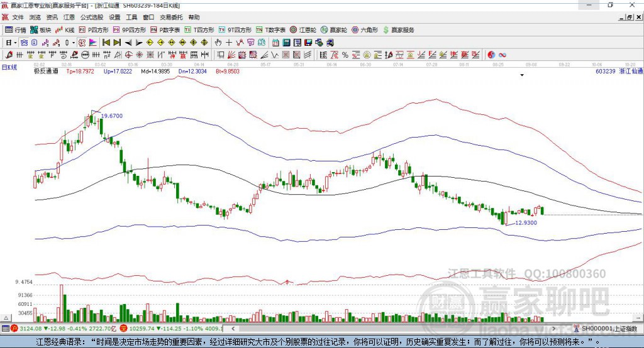
Task: Open the 行情 market quotes view
Action: [15, 30]
